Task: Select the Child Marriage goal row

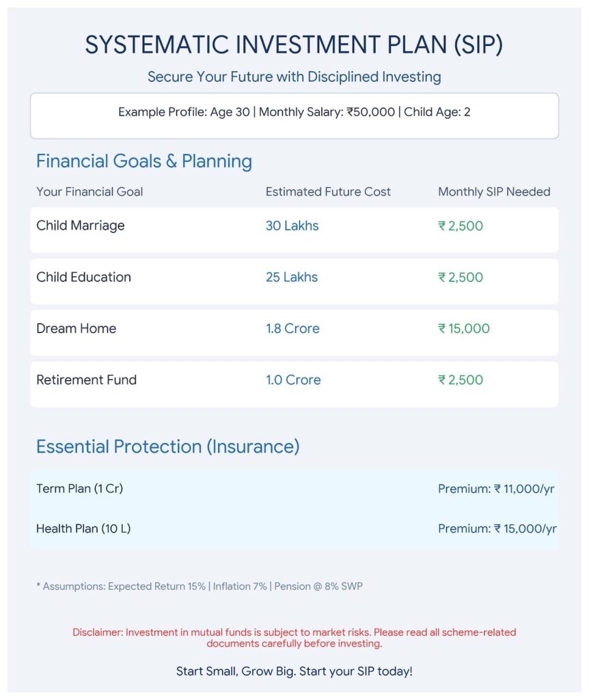Action: pyautogui.click(x=294, y=230)
